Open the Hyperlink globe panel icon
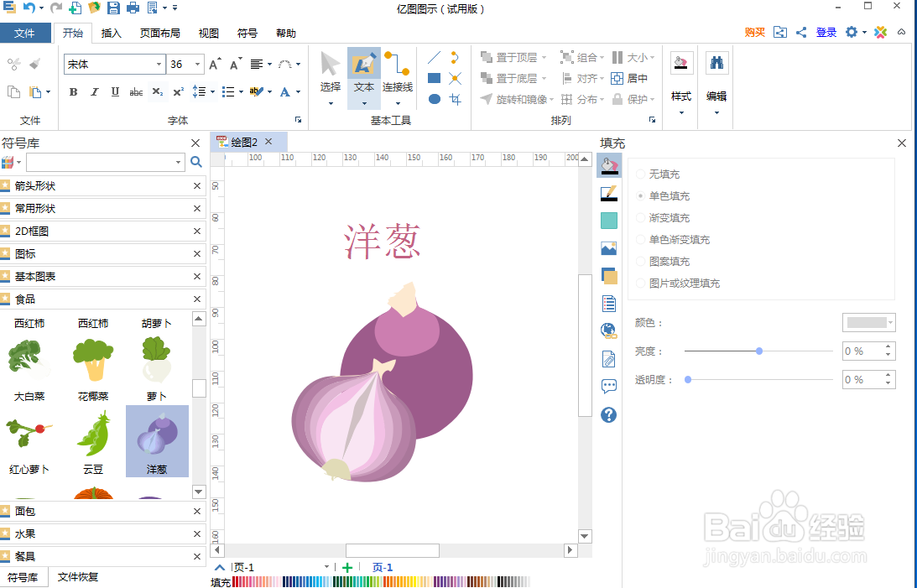The height and width of the screenshot is (588, 917). [609, 330]
